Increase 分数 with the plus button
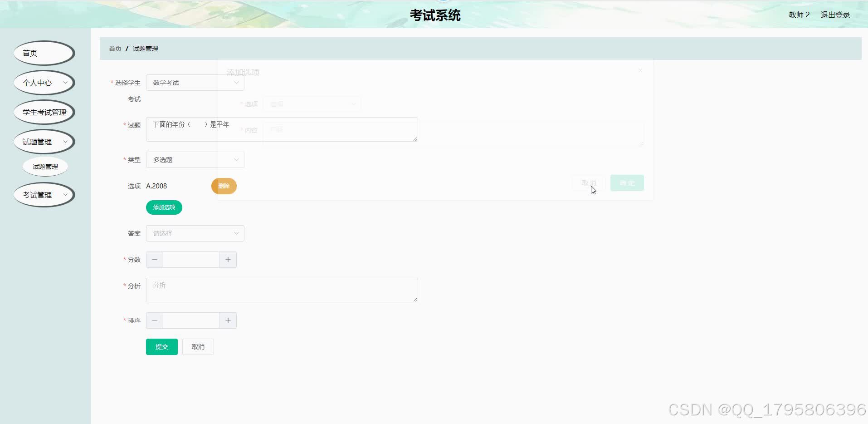Screen dimensions: 868x424 coord(228,260)
